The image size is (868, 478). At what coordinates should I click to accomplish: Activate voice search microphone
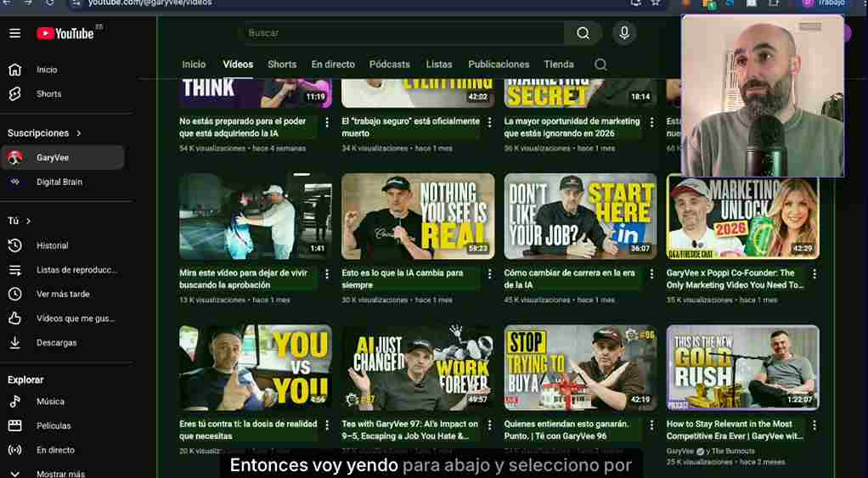[624, 33]
